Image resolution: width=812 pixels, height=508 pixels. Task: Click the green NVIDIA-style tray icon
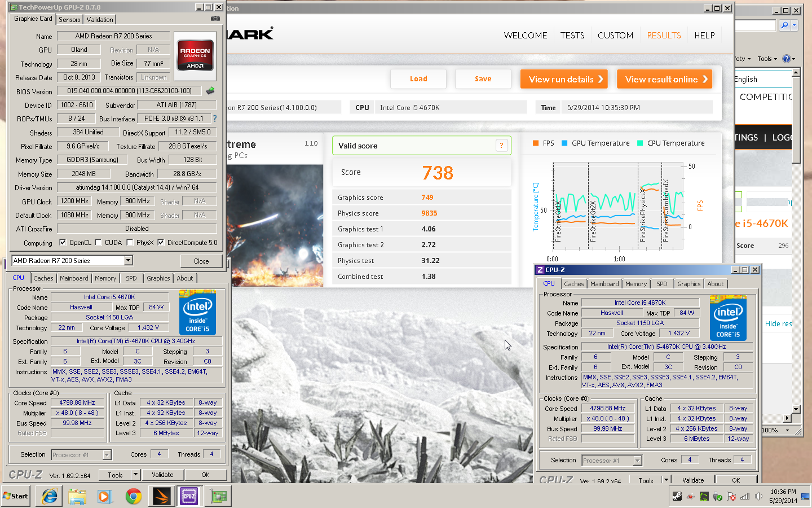(704, 496)
